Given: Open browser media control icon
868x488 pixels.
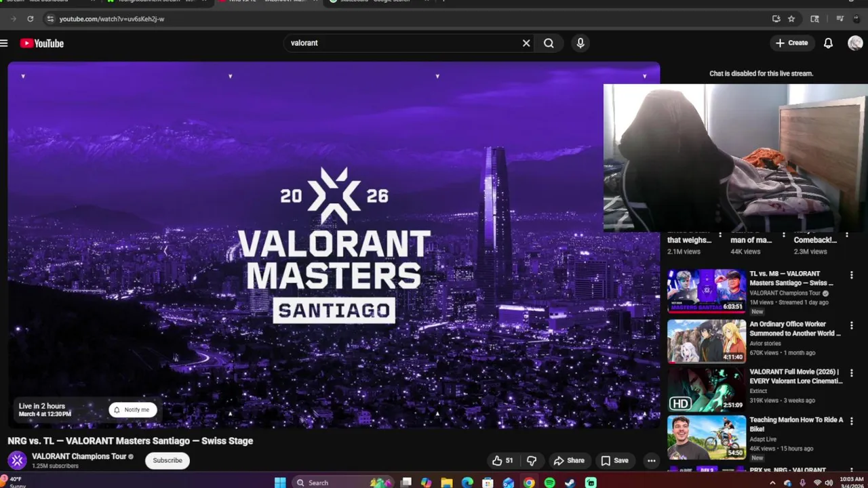Looking at the screenshot, I should tap(840, 19).
